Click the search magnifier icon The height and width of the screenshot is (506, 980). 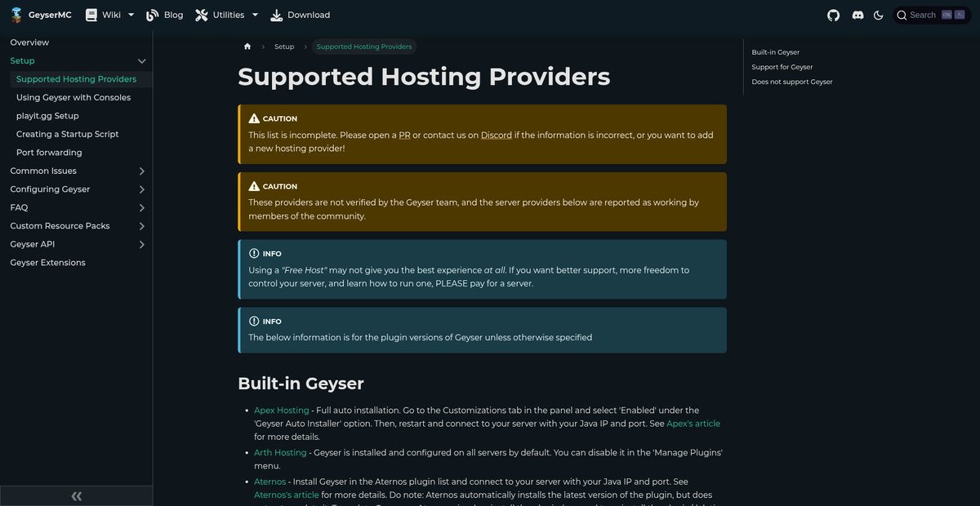click(x=902, y=15)
